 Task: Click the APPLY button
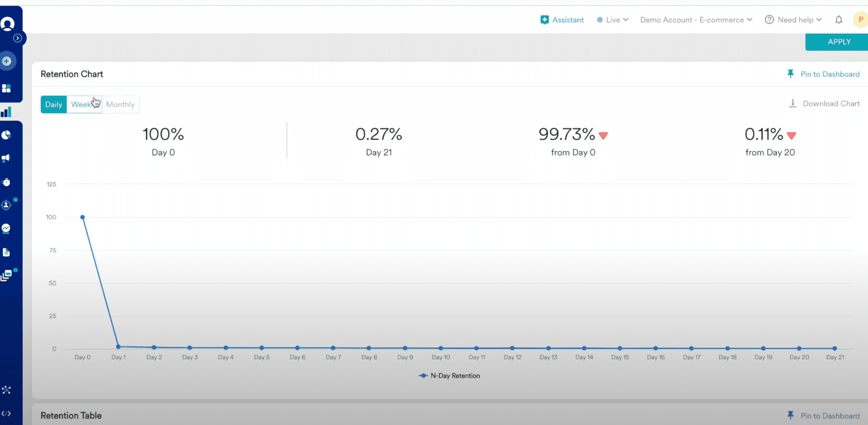pyautogui.click(x=837, y=42)
